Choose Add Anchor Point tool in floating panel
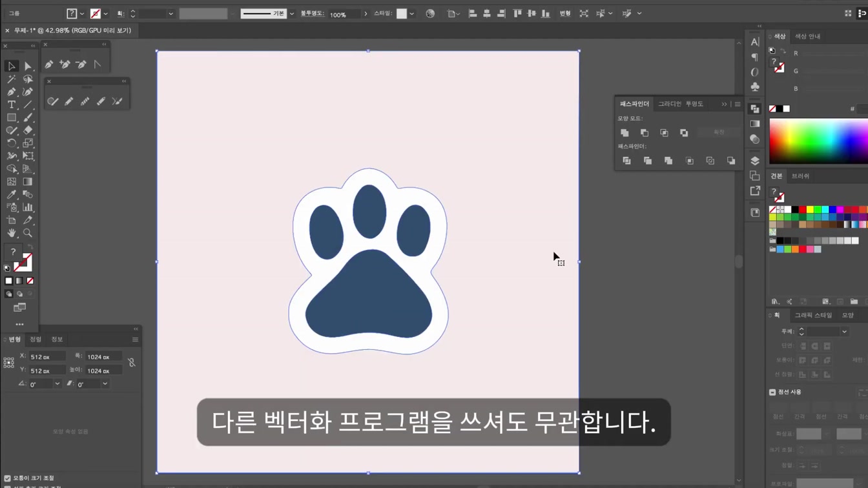Viewport: 868px width, 488px height. (x=65, y=64)
